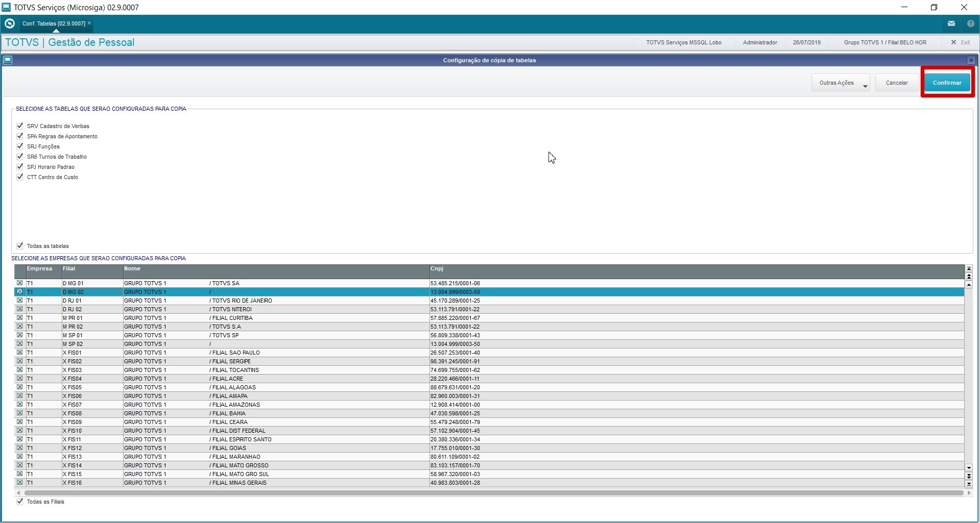Close the Configuração de cópia dialog

point(971,60)
